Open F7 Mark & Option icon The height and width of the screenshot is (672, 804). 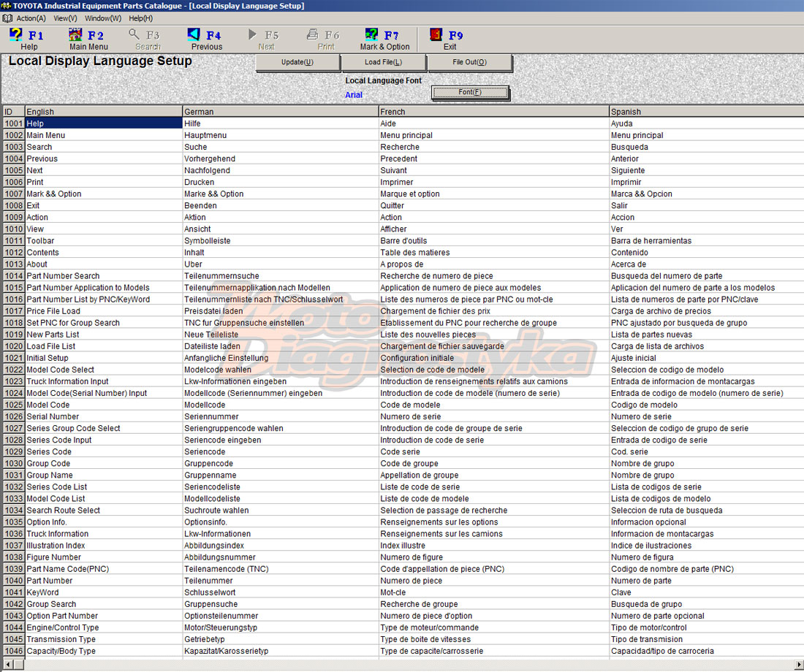371,34
